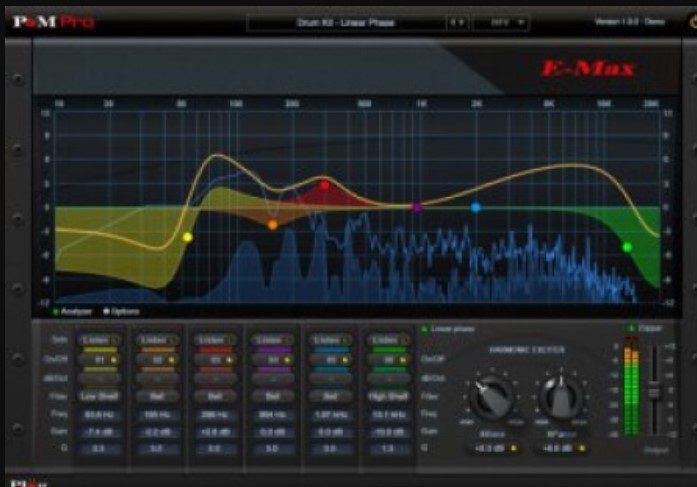The width and height of the screenshot is (697, 487).
Task: Click the output level meter
Action: tap(632, 386)
